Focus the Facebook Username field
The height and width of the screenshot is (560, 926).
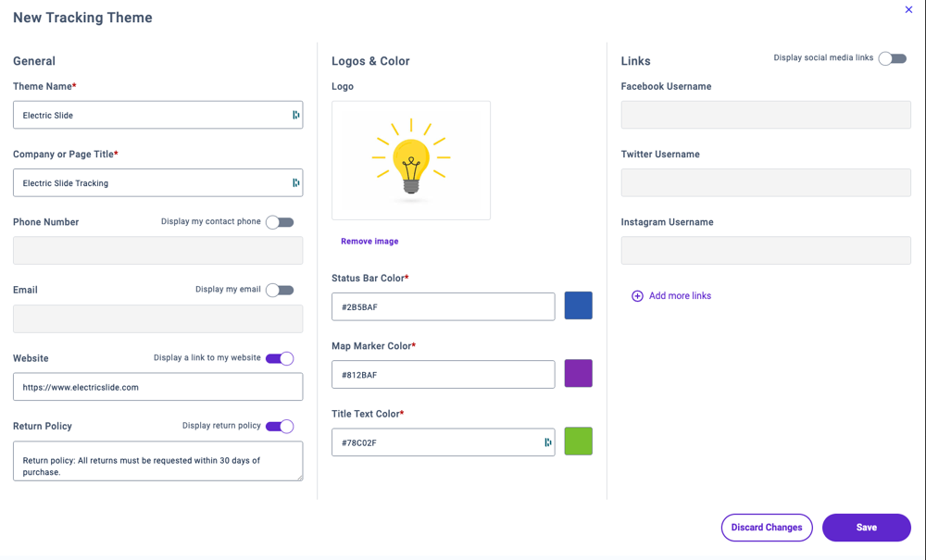tap(766, 115)
